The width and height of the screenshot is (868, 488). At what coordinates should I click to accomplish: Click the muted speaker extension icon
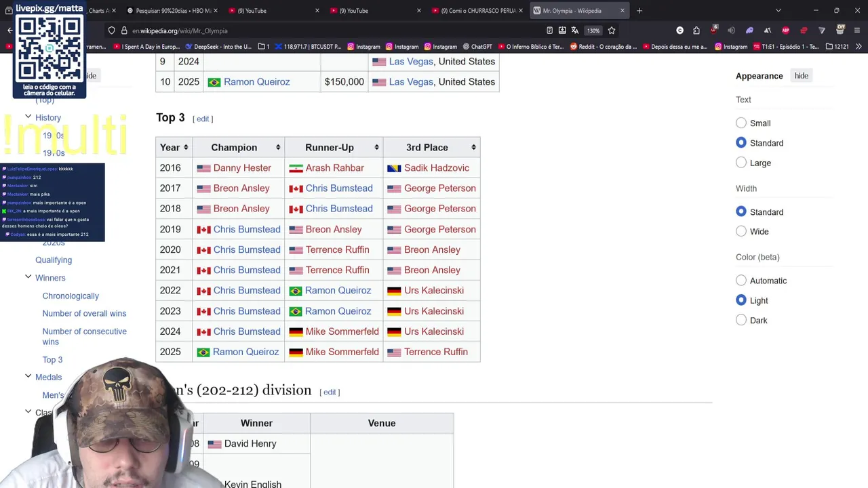[x=731, y=30]
